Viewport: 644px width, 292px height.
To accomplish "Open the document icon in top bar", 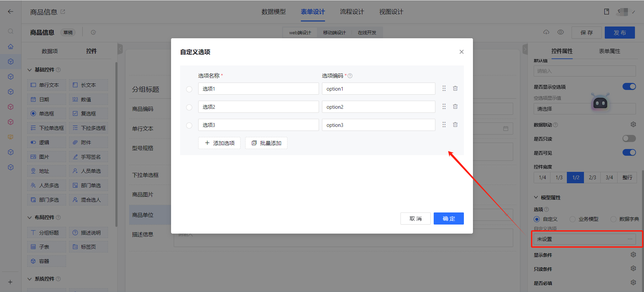I will pyautogui.click(x=606, y=12).
